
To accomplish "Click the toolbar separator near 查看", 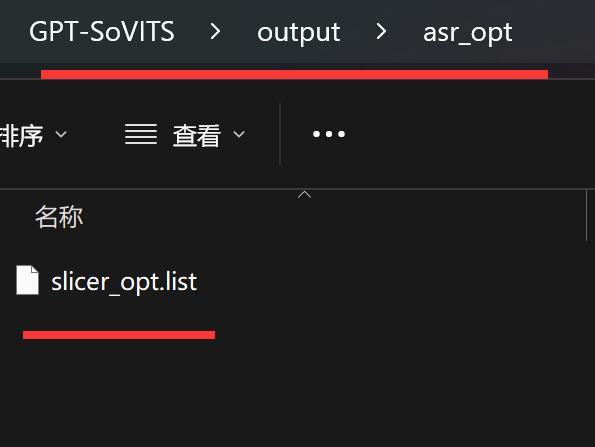I will coord(280,134).
